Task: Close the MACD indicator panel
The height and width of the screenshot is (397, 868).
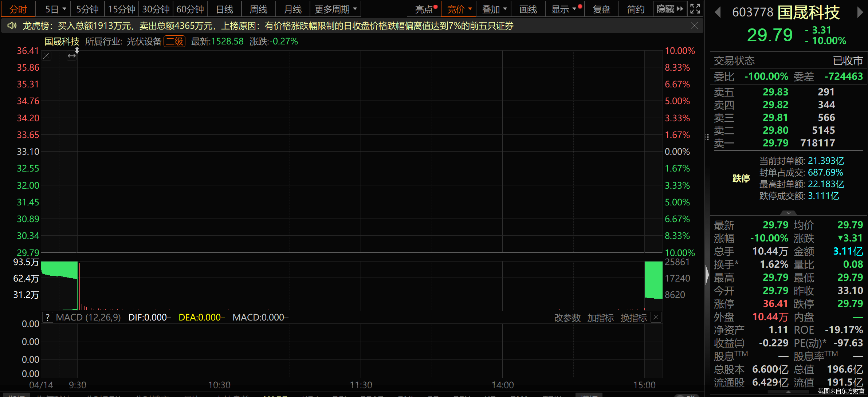Action: 656,318
